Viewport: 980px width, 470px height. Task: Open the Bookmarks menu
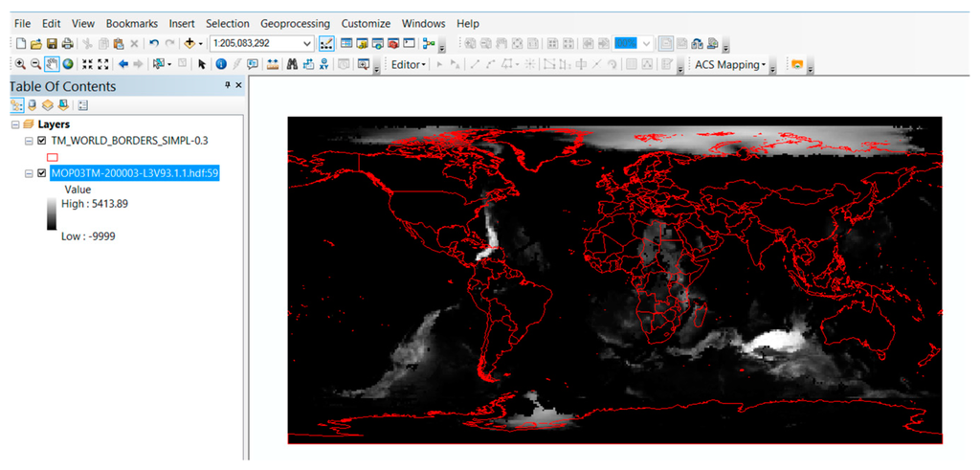tap(132, 23)
